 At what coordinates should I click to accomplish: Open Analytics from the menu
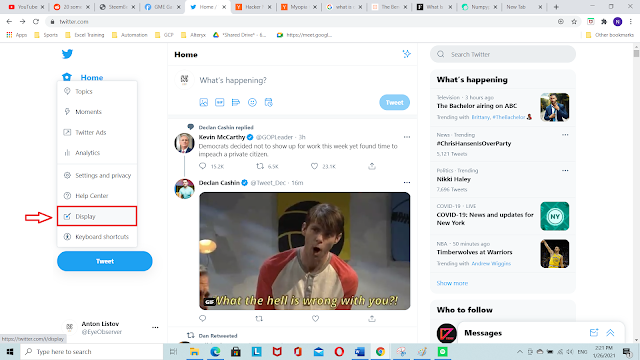tap(97, 153)
